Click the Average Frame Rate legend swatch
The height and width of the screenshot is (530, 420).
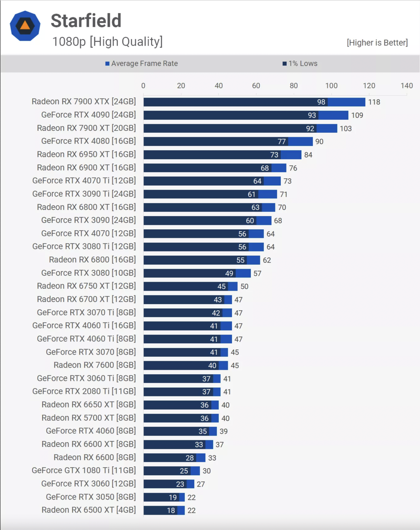pyautogui.click(x=107, y=64)
